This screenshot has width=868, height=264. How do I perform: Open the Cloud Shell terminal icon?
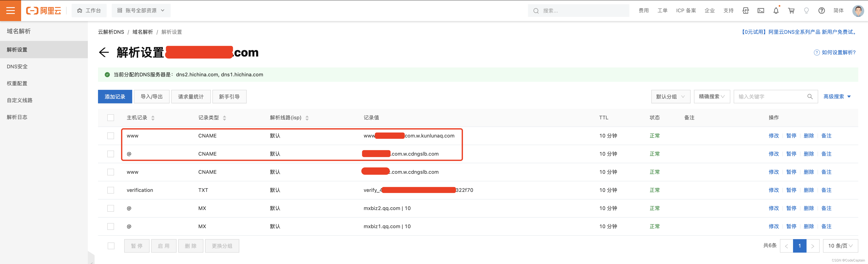(x=761, y=10)
